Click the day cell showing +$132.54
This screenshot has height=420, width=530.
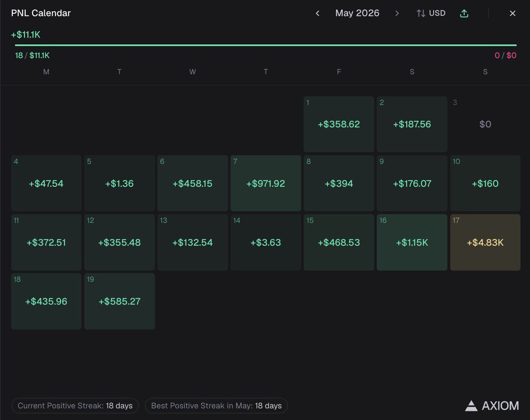(193, 242)
